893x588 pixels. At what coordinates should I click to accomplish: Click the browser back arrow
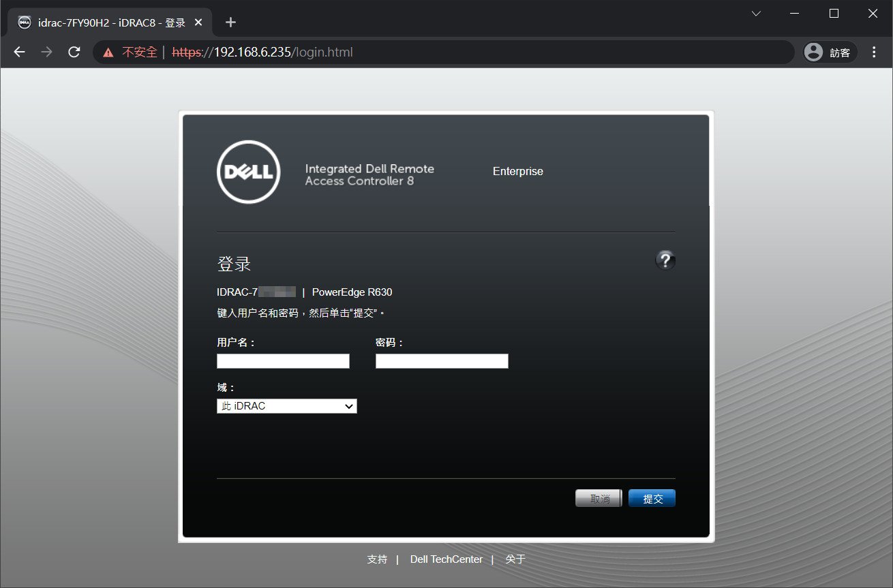pyautogui.click(x=19, y=52)
